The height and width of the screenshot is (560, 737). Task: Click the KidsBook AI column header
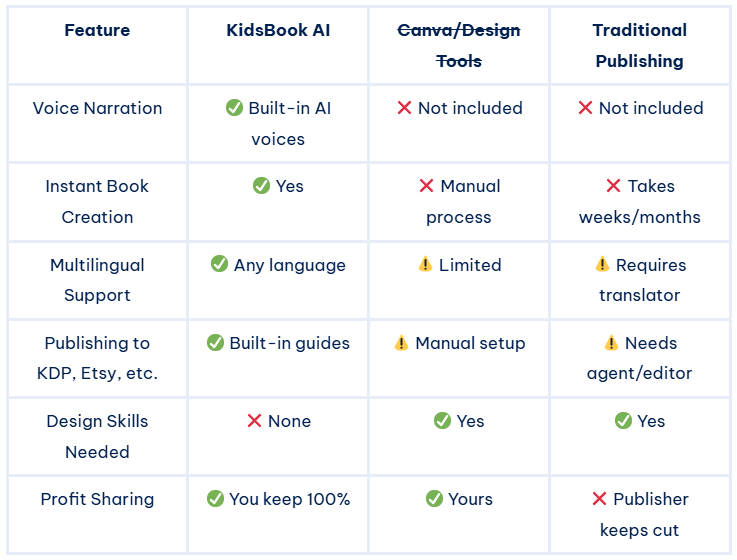point(278,30)
